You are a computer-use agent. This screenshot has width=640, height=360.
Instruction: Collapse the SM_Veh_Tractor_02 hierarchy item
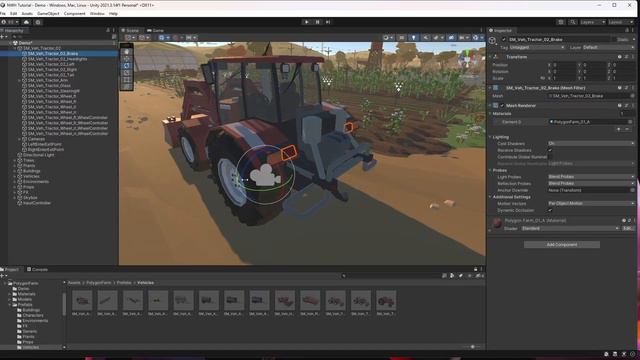[x=16, y=48]
